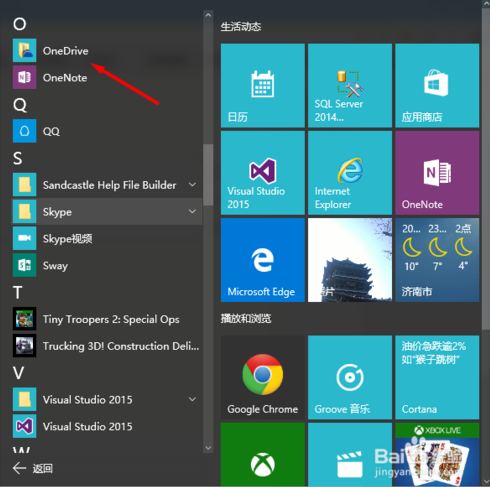Click the 生活动态 group title
The width and height of the screenshot is (490, 487).
click(241, 27)
